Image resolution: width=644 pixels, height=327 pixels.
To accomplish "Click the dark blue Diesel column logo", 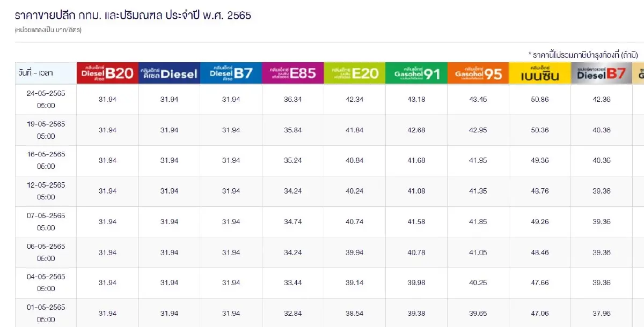I will tap(169, 73).
